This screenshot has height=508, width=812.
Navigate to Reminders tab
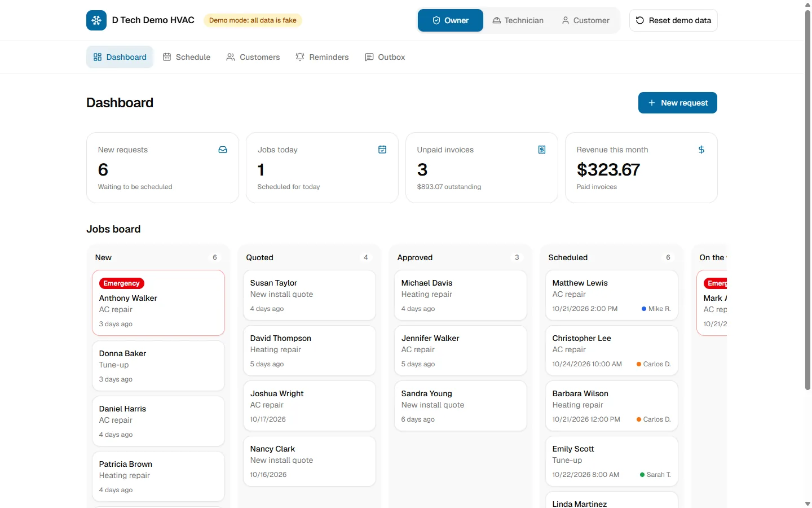point(323,57)
